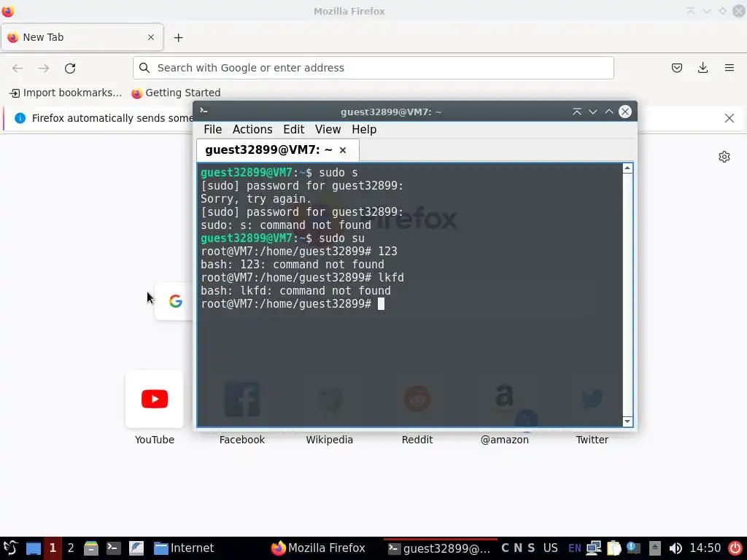Image resolution: width=747 pixels, height=560 pixels.
Task: Open the power/logout button
Action: (x=735, y=548)
